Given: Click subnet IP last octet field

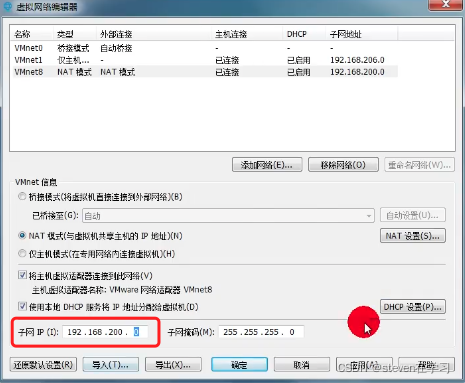Looking at the screenshot, I should point(136,332).
